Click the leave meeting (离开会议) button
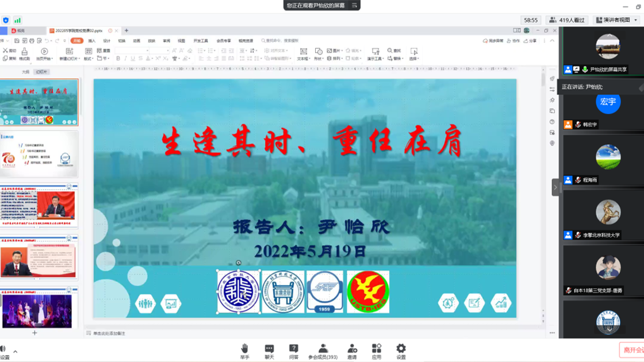Viewport: 644px width, 362px height. (x=632, y=349)
